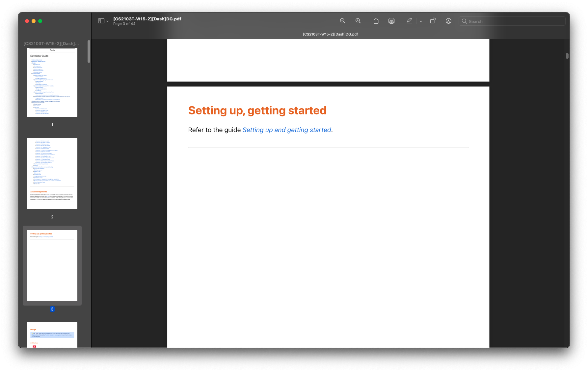Click the 'Setting up, getting started' heading
Screen dimensions: 588x372
[257, 111]
